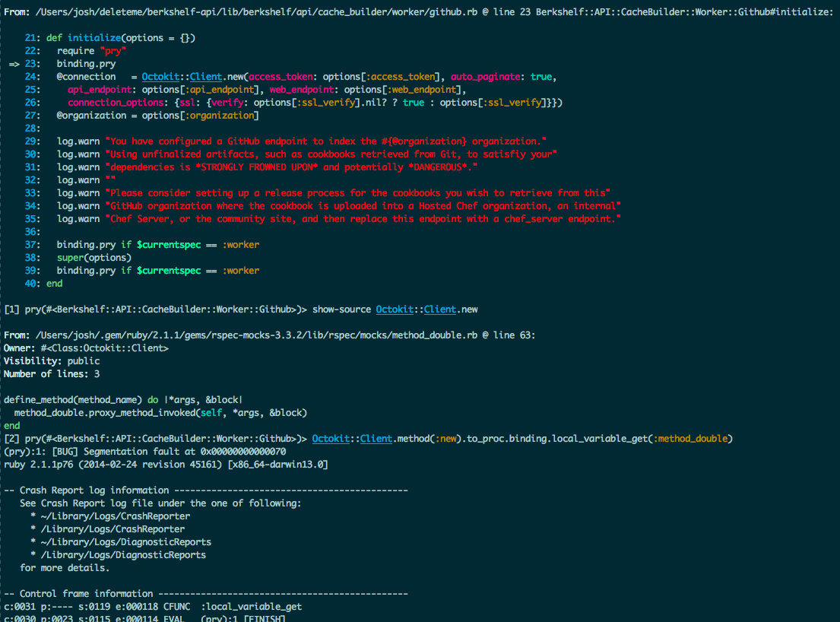Click line number 21
Screen dimensions: 840x622
32,38
